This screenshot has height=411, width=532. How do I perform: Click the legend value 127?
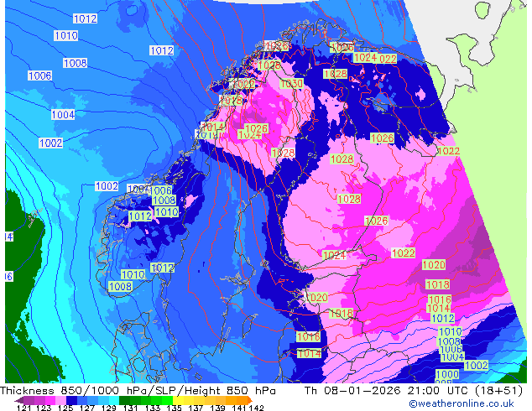click(x=87, y=408)
